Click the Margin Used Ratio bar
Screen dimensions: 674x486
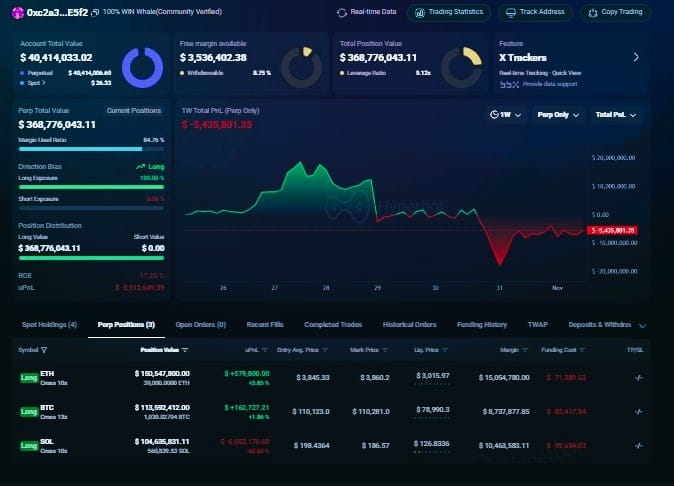[91, 149]
